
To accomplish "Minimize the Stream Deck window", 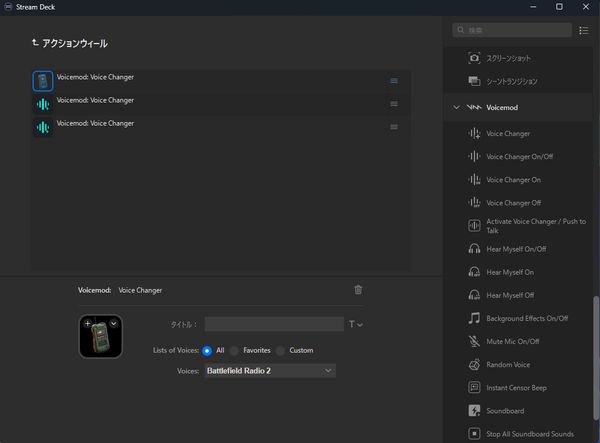I will [x=533, y=7].
